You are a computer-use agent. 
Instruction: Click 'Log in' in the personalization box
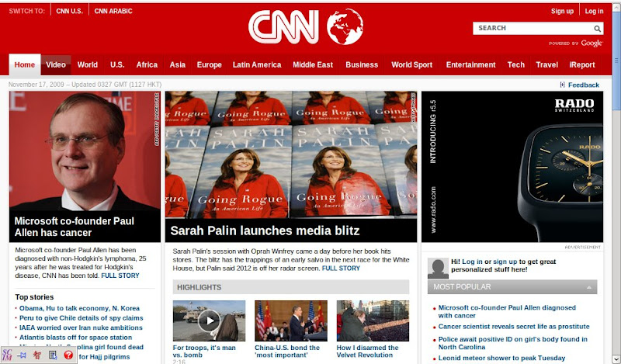tap(472, 262)
